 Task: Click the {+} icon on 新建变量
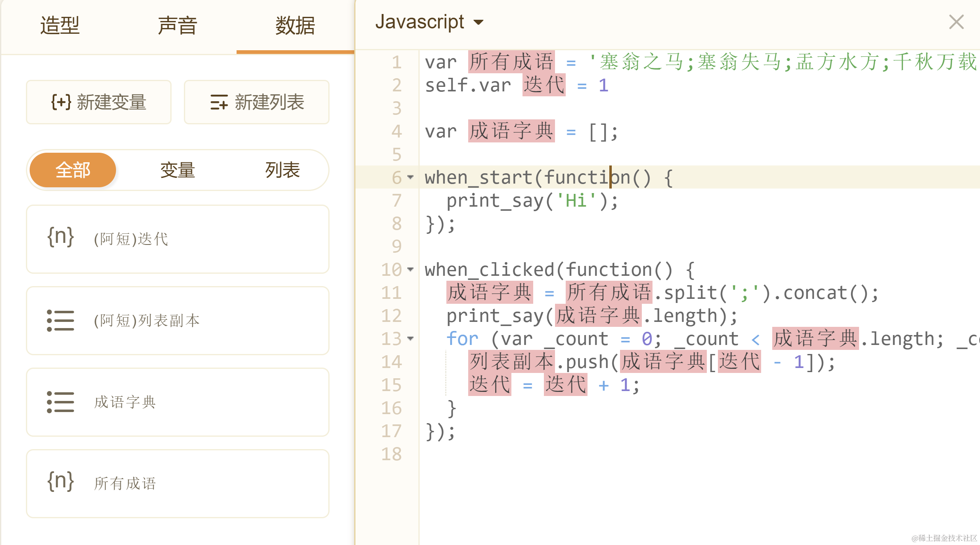pyautogui.click(x=61, y=102)
